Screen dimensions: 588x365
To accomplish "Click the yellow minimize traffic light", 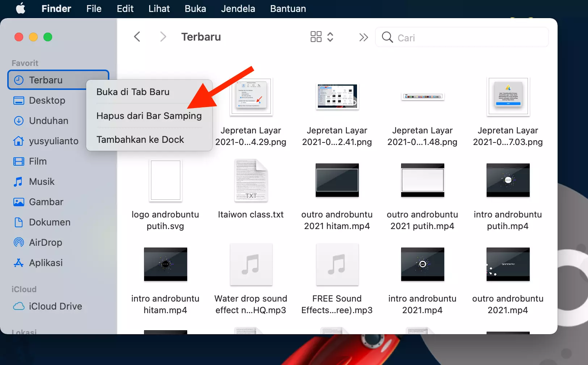I will 33,37.
